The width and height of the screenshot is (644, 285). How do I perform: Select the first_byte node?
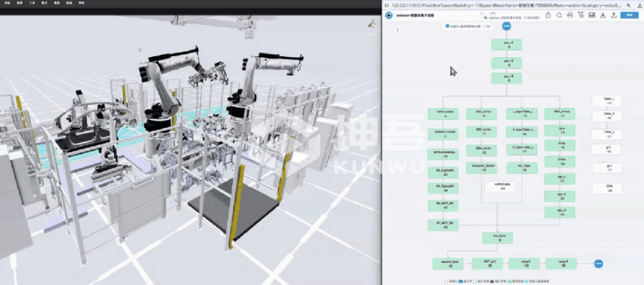[x=497, y=238]
